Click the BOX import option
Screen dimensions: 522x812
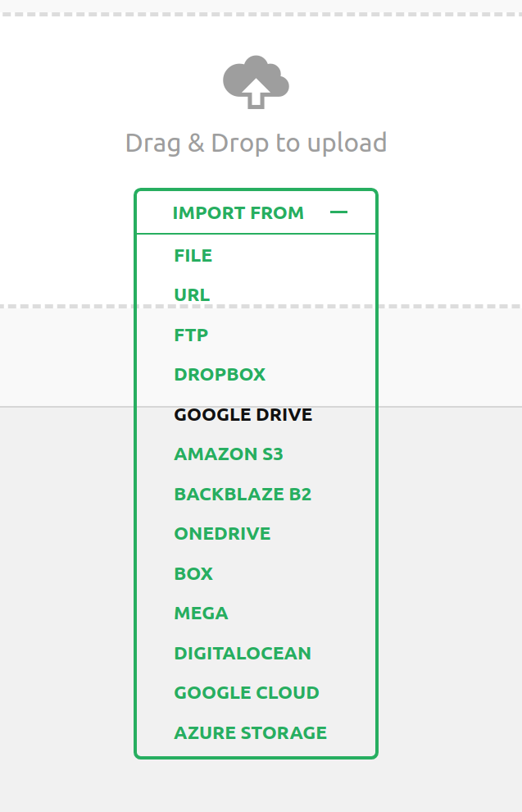pyautogui.click(x=193, y=574)
